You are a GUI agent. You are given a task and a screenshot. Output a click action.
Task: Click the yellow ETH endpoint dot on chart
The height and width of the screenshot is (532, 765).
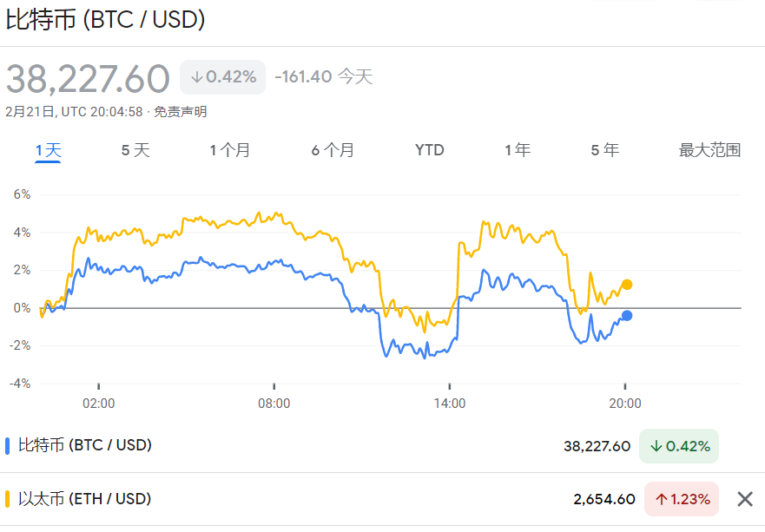click(626, 285)
